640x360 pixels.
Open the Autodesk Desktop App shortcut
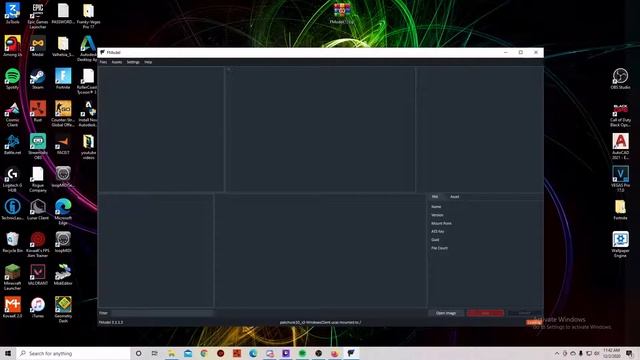[x=88, y=48]
